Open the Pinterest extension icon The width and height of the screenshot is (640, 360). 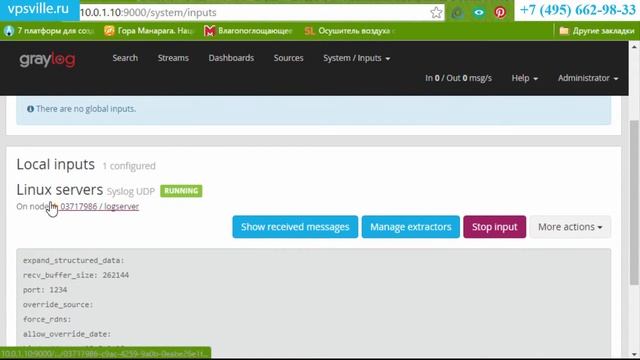[500, 13]
